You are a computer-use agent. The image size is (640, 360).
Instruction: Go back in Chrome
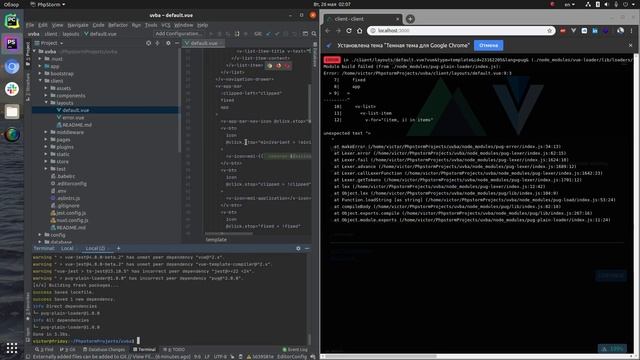[x=328, y=31]
